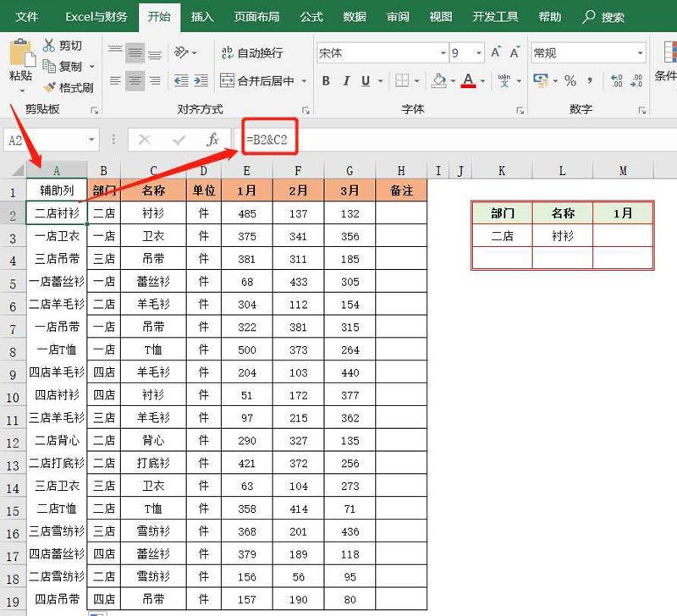The height and width of the screenshot is (616, 677).
Task: Switch to Page Layout (页面布局) tab
Action: 257,17
